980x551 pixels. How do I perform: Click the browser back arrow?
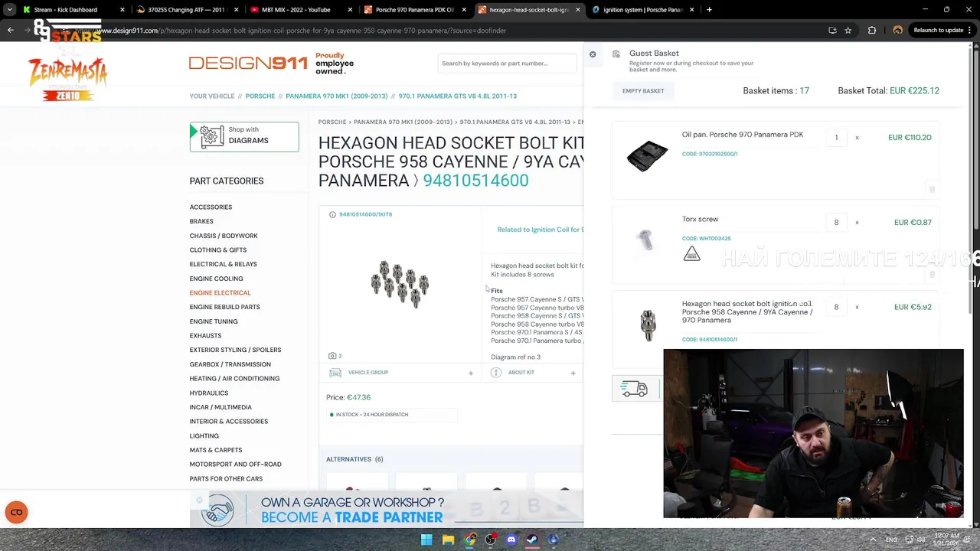pos(11,31)
